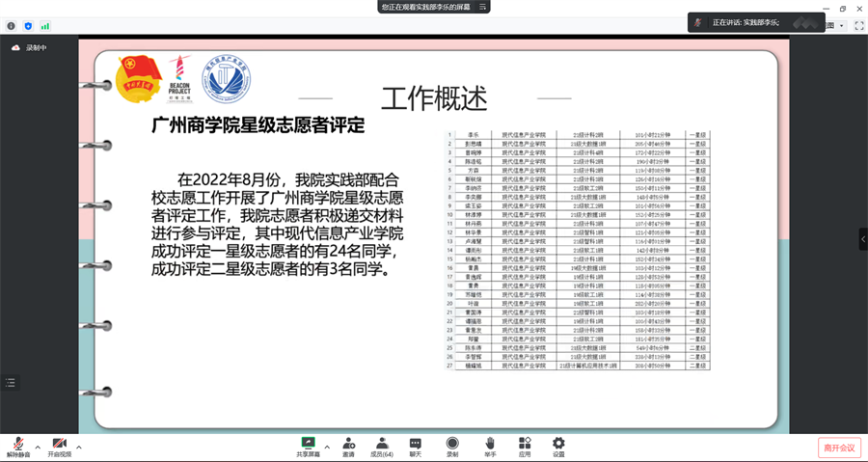Click the Share Screen icon
868x462 pixels.
click(x=308, y=445)
